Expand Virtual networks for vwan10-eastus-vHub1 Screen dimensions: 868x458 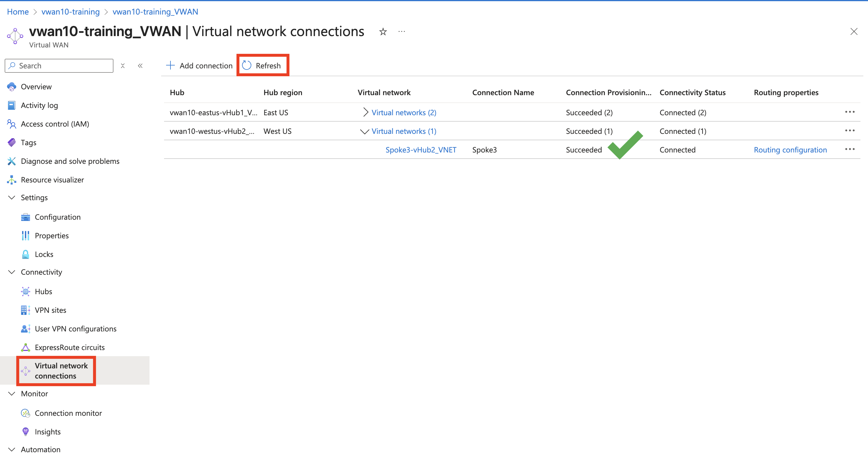coord(365,112)
